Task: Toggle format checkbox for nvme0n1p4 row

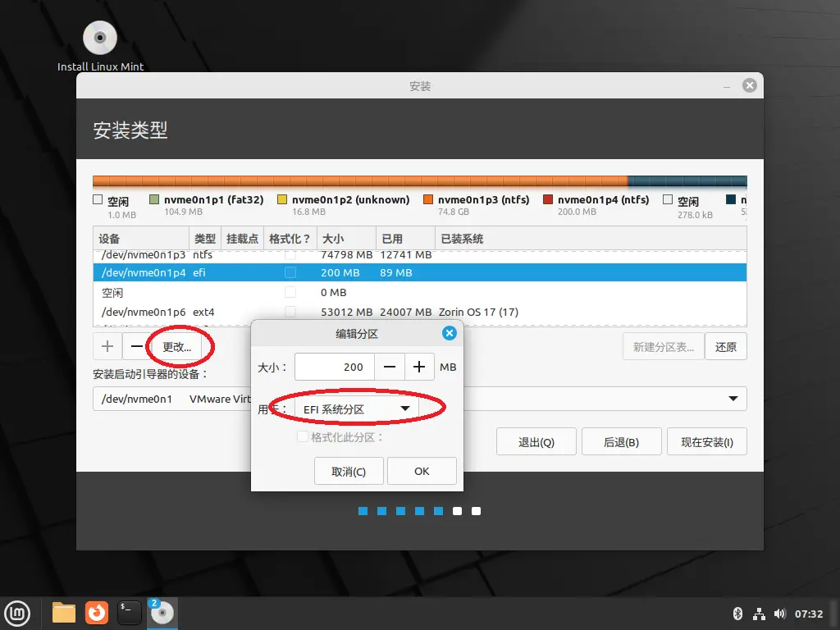Action: click(290, 273)
